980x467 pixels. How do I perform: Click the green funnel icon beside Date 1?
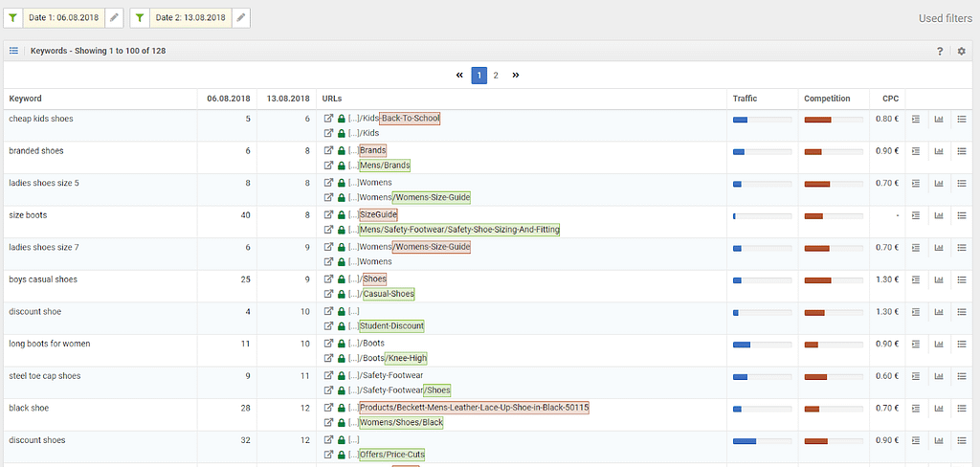coord(13,17)
